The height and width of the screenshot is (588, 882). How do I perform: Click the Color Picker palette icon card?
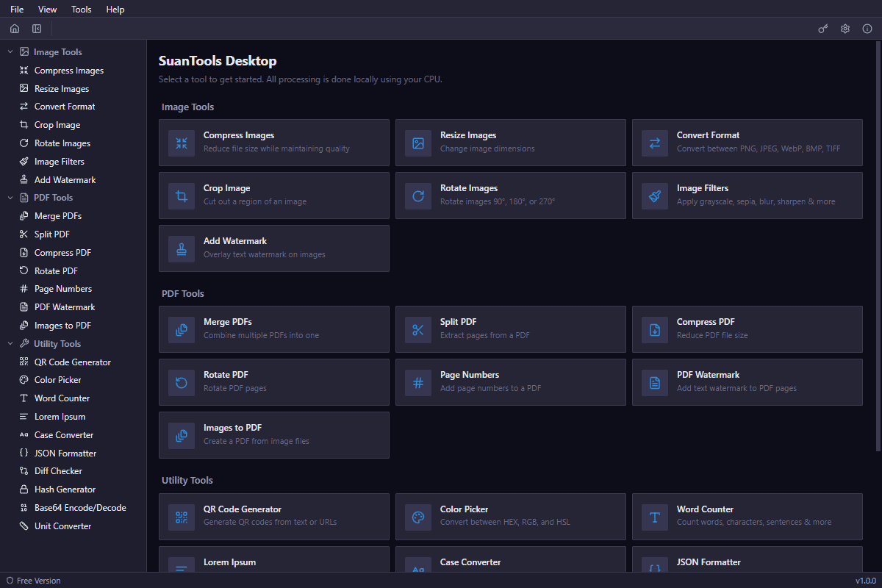(x=418, y=517)
